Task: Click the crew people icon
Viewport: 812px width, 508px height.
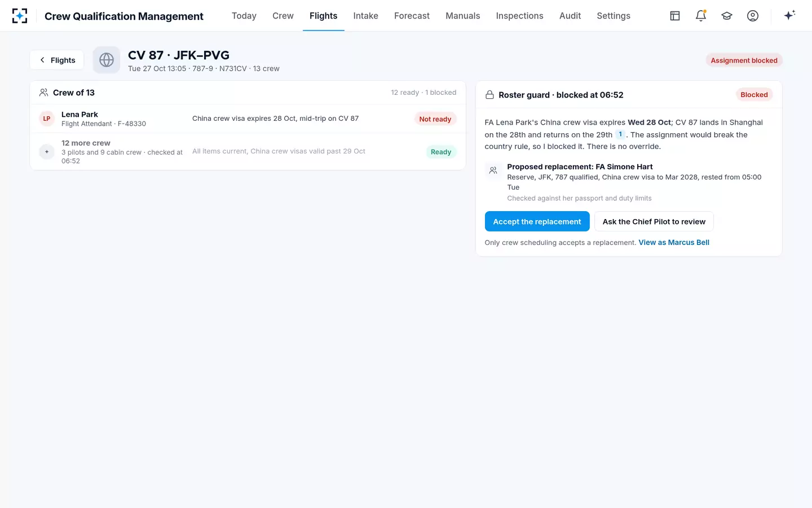Action: [43, 93]
